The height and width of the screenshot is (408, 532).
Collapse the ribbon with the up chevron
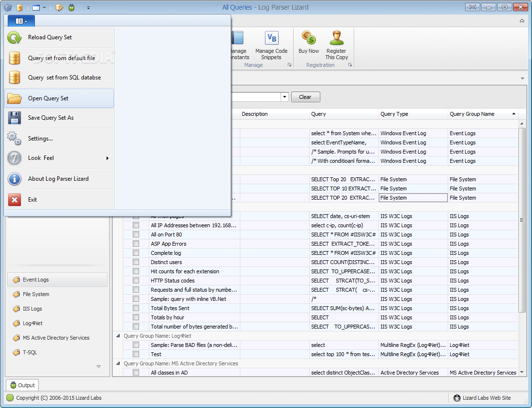[x=522, y=21]
